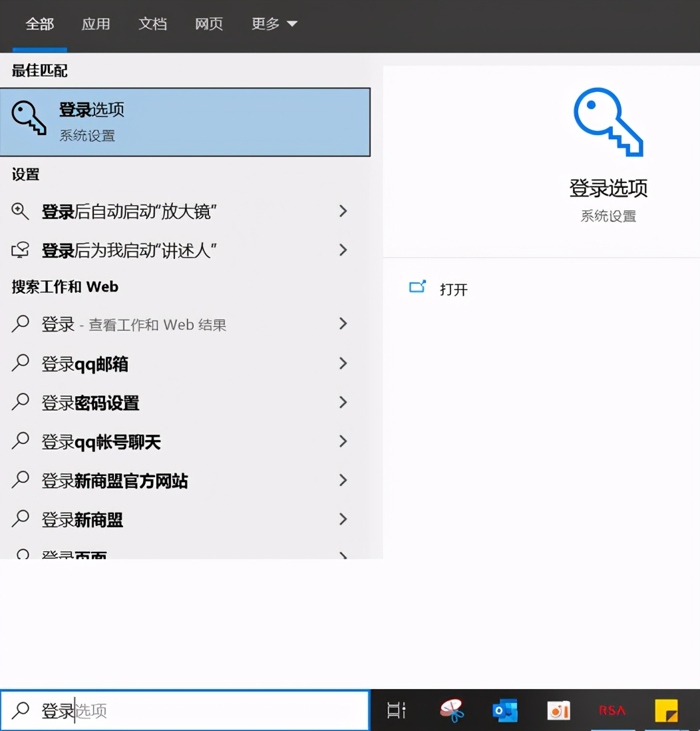Select the 网页 filter tab
Viewport: 700px width, 731px height.
coord(208,24)
